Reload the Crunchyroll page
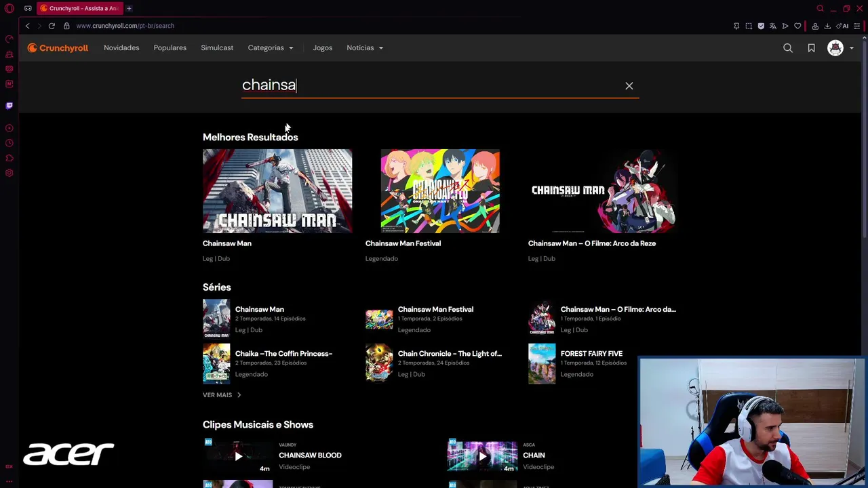The image size is (868, 488). click(52, 26)
